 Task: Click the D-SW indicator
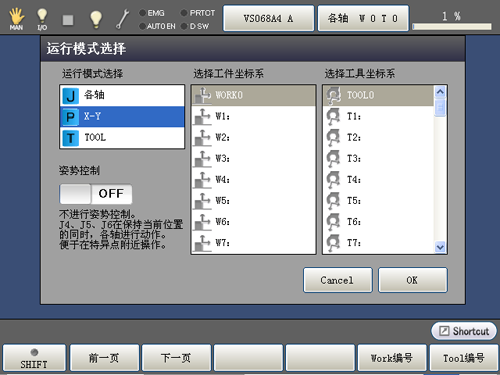(x=195, y=26)
